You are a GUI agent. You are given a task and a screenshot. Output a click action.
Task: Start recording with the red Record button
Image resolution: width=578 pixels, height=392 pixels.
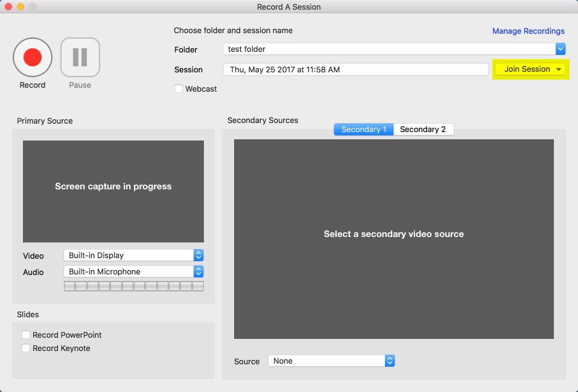(x=33, y=57)
